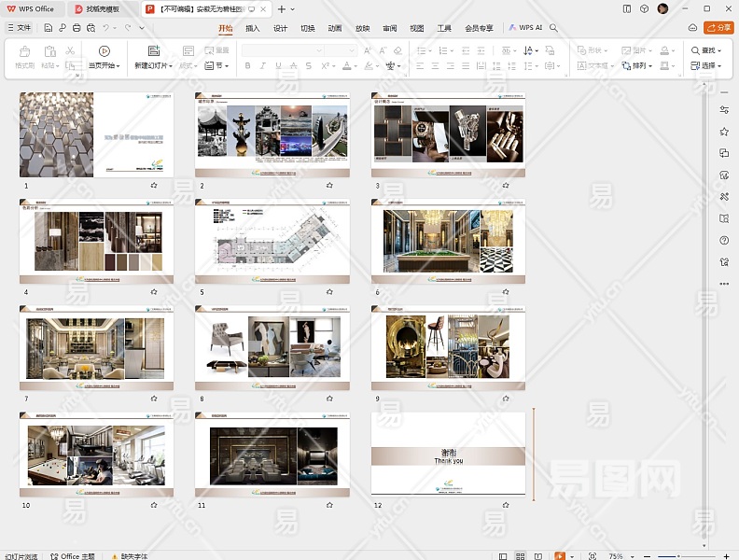Viewport: 739px width, 560px height.
Task: Switch to the 设计 ribbon tab
Action: click(x=280, y=28)
